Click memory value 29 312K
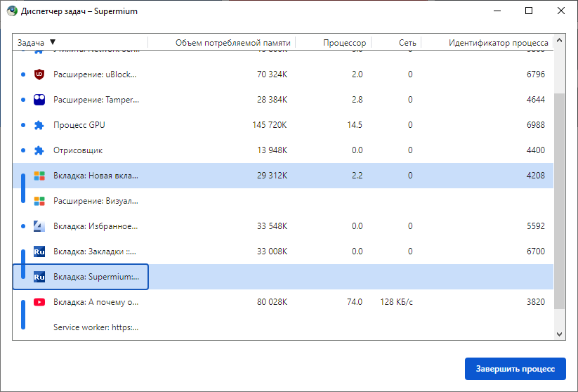This screenshot has width=578, height=392. pos(272,176)
